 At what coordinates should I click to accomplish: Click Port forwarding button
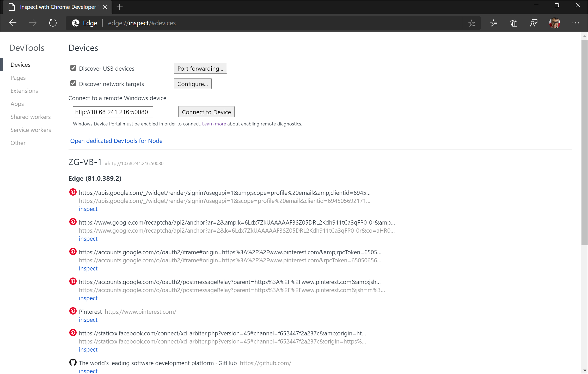[x=200, y=68]
